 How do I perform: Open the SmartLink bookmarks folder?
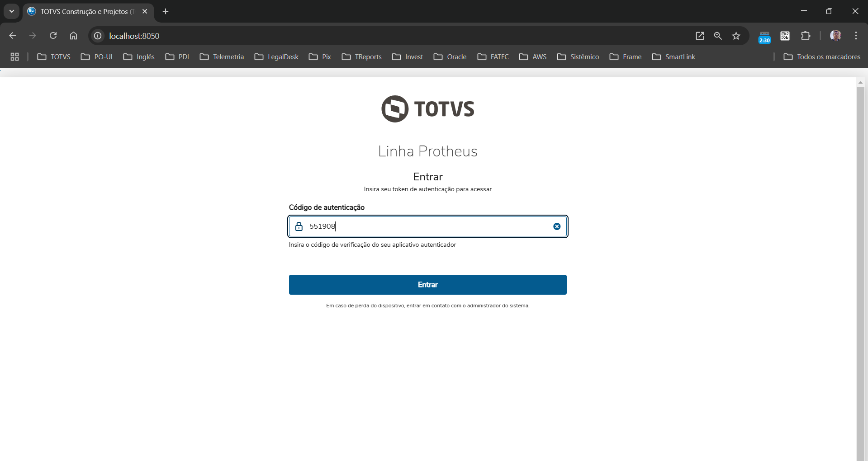click(x=674, y=56)
